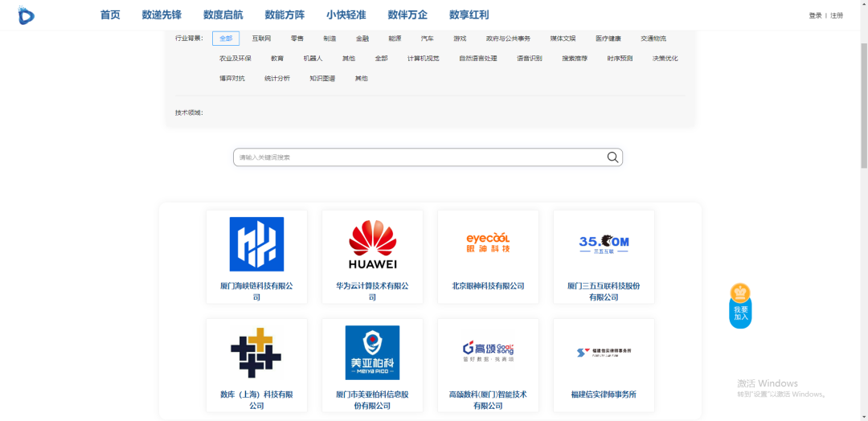Select 其他 filter beside 机器人
The height and width of the screenshot is (421, 868).
tap(349, 58)
